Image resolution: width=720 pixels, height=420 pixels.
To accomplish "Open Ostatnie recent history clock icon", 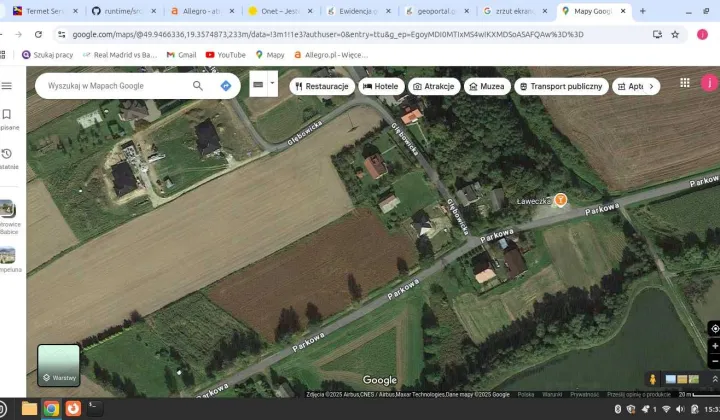I will [x=6, y=154].
